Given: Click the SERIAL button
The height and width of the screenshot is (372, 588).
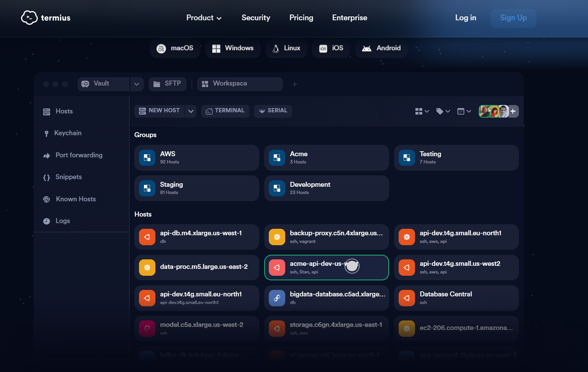Looking at the screenshot, I should 273,111.
